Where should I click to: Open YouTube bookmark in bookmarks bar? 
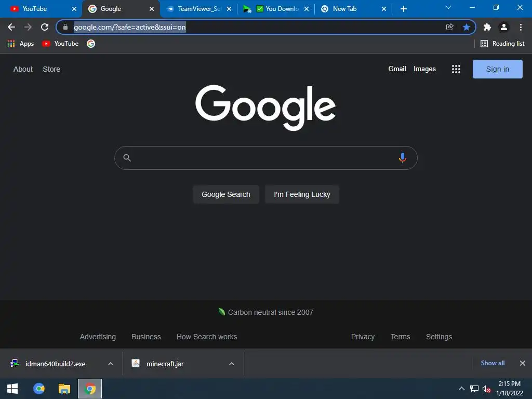pyautogui.click(x=60, y=44)
